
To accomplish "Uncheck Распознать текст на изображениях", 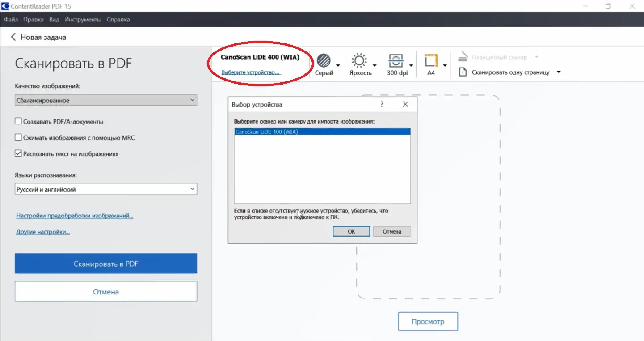I will pos(18,153).
